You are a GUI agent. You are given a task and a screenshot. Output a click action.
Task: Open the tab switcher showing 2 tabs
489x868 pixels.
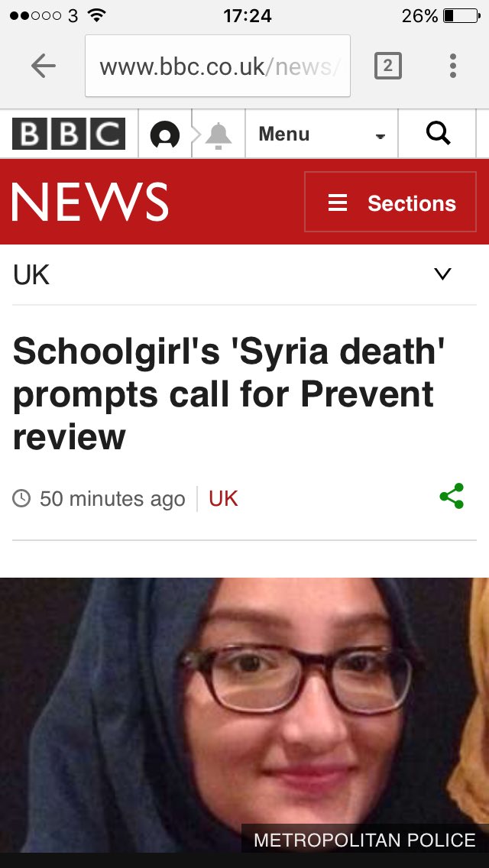[x=387, y=66]
